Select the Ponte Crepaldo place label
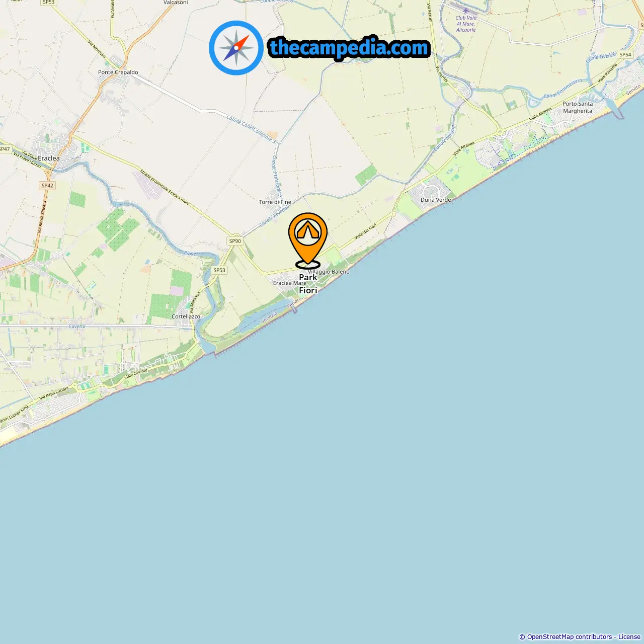644x644 pixels. tap(118, 72)
